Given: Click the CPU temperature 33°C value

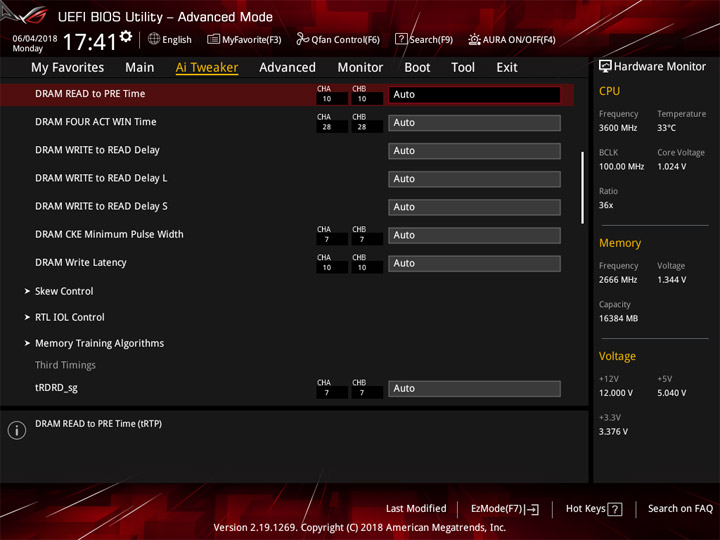Looking at the screenshot, I should (x=666, y=128).
